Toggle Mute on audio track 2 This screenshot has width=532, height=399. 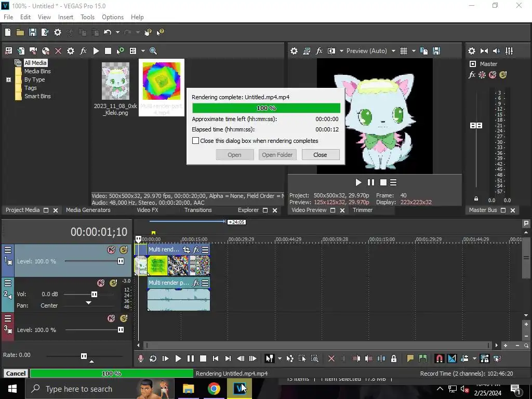click(101, 283)
